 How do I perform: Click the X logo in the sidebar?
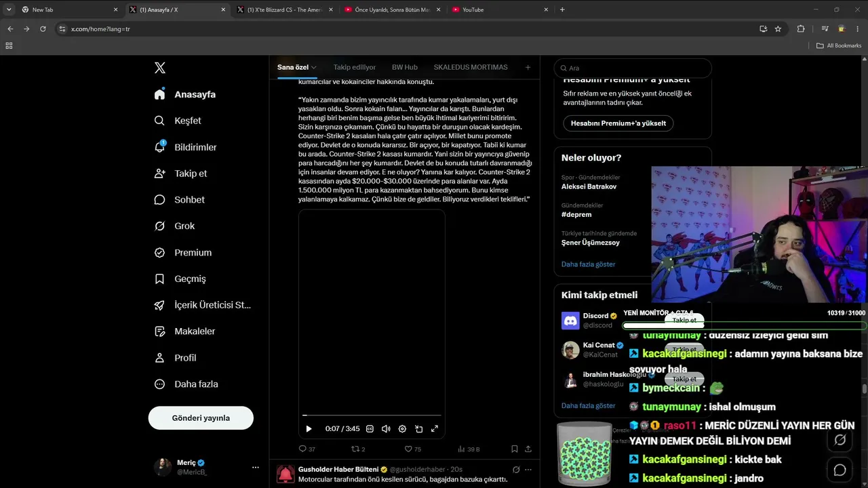pos(160,68)
